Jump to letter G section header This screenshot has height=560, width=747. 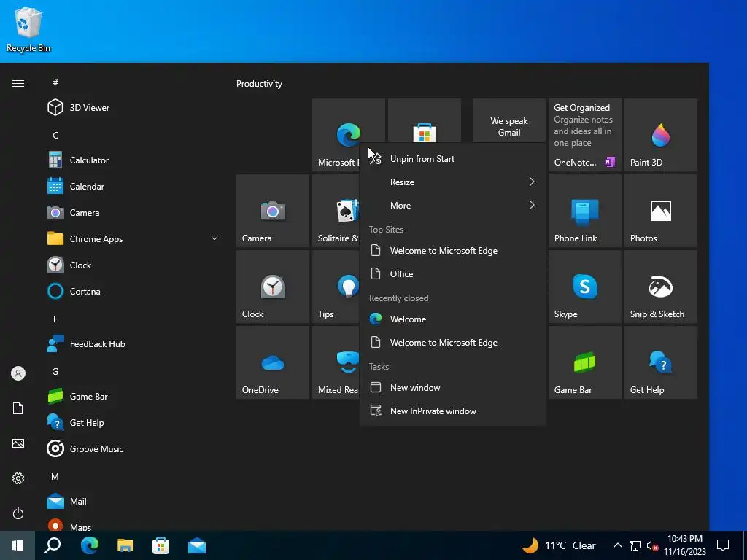coord(55,371)
